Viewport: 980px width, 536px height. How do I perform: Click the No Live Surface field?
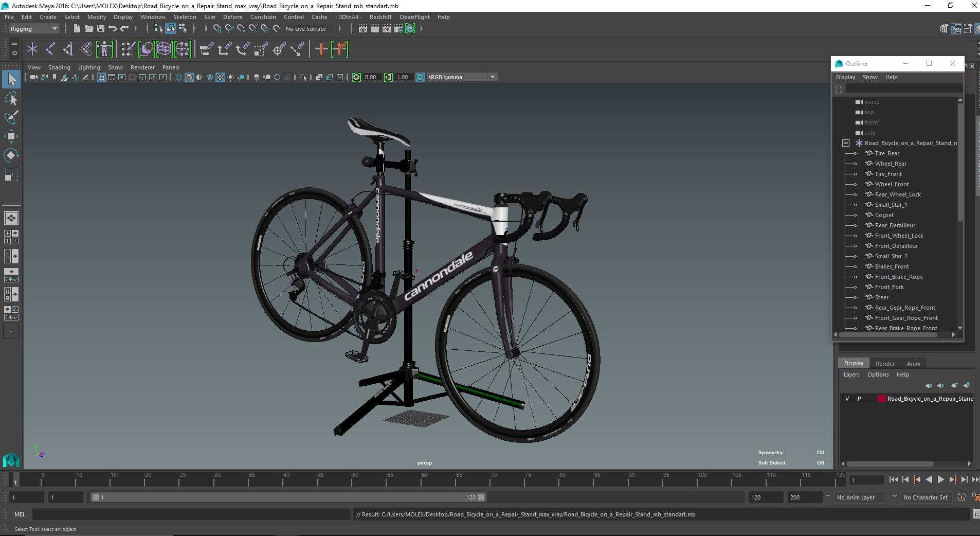pos(308,29)
